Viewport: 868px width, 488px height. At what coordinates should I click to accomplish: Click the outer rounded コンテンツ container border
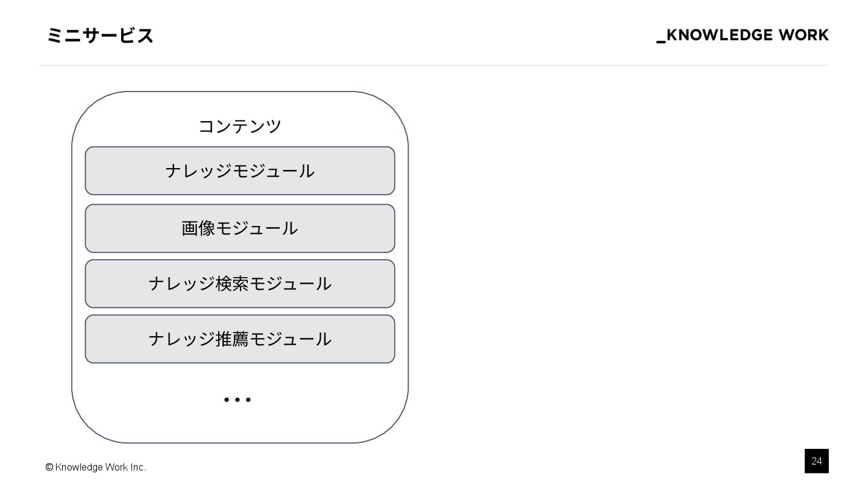coord(72,271)
